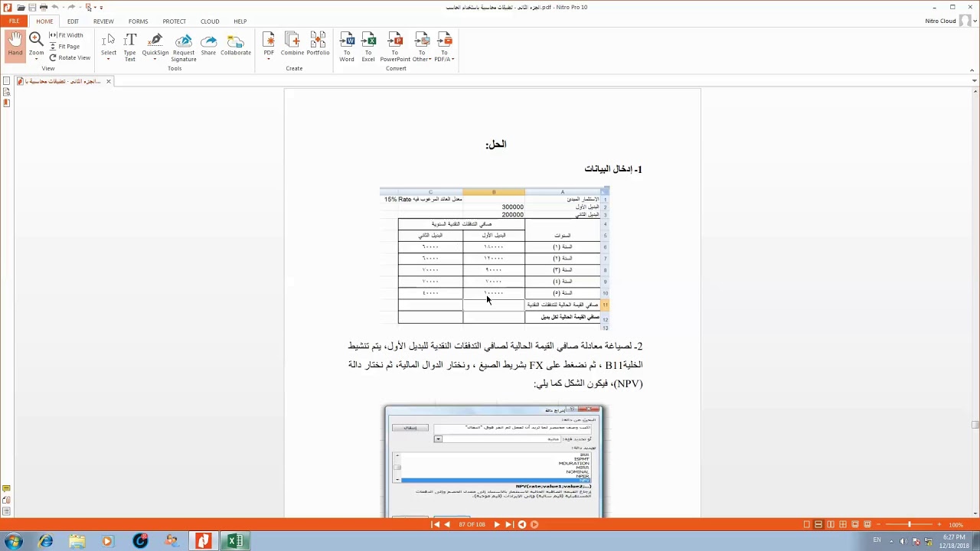Switch to the REVIEW ribbon tab

[103, 21]
